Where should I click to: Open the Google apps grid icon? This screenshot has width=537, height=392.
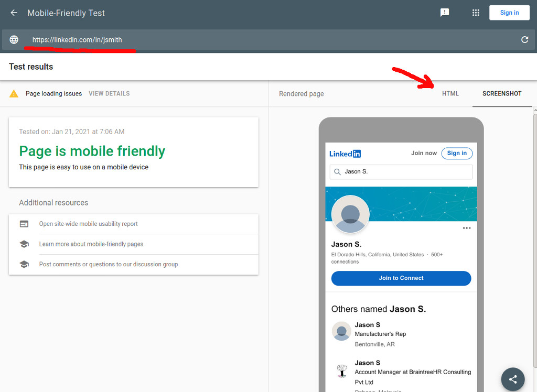coord(476,13)
